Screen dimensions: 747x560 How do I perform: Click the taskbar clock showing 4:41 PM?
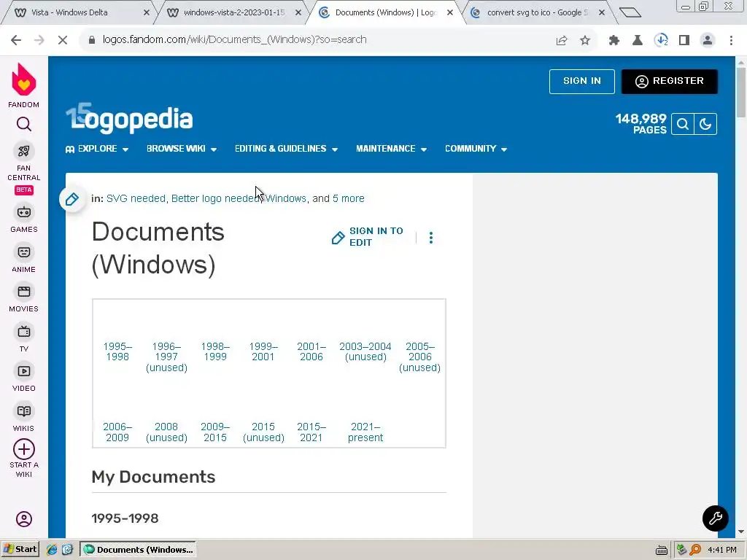[722, 550]
